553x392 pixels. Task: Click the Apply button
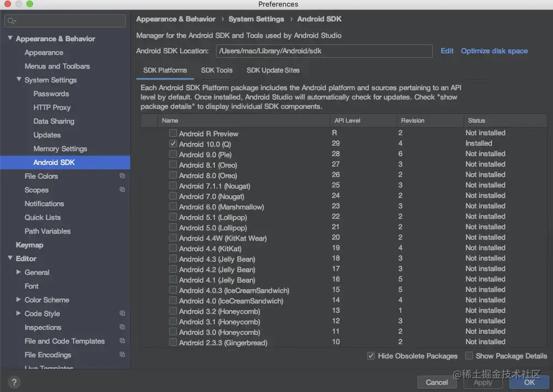click(x=483, y=382)
